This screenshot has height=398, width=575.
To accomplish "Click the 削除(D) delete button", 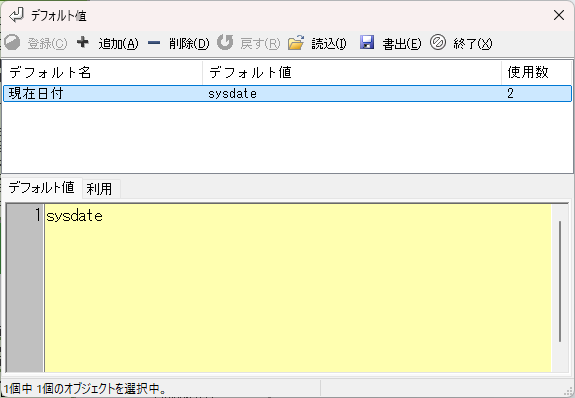I will click(189, 44).
